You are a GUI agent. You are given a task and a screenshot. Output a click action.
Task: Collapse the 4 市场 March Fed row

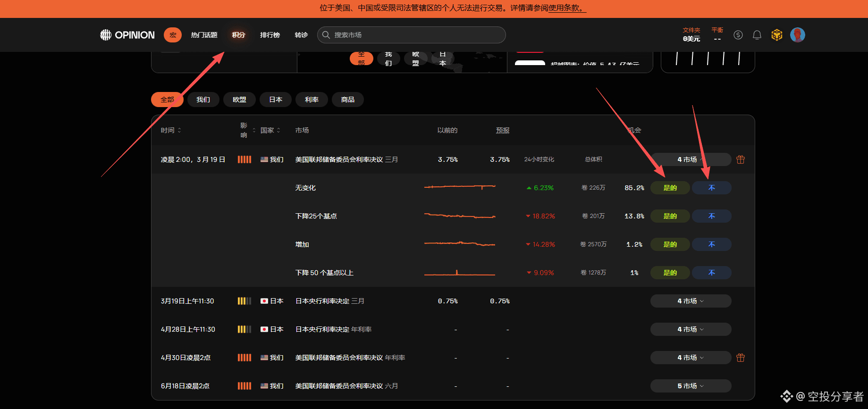[691, 159]
